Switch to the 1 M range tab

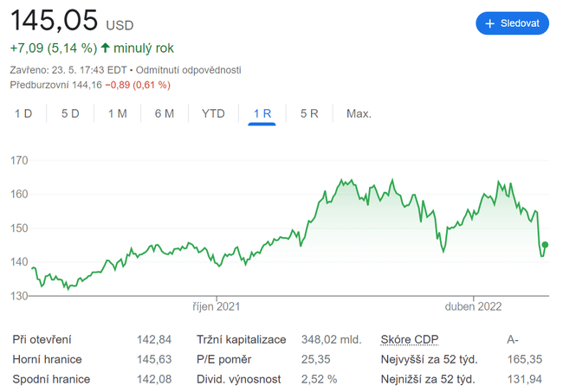tap(117, 113)
